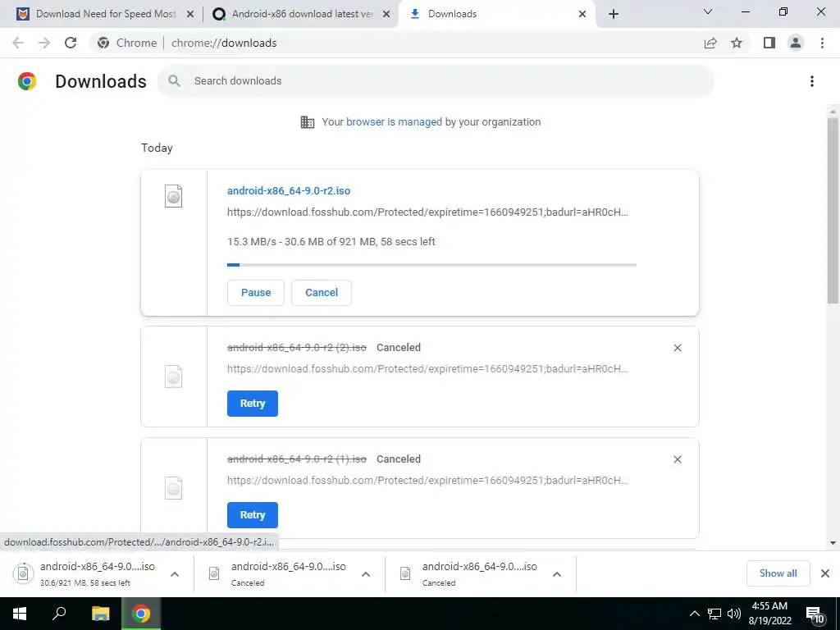The image size is (840, 630).
Task: Click the scrollbar down arrow
Action: coord(833,543)
